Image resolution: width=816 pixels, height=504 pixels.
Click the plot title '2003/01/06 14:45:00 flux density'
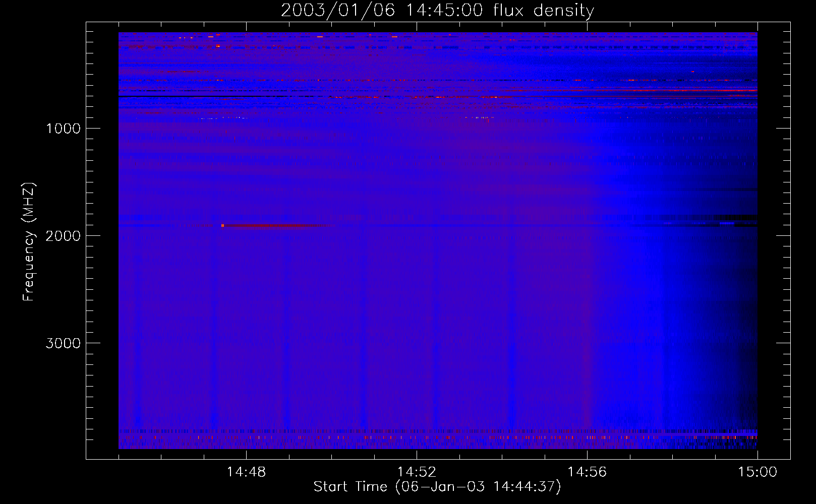(437, 10)
